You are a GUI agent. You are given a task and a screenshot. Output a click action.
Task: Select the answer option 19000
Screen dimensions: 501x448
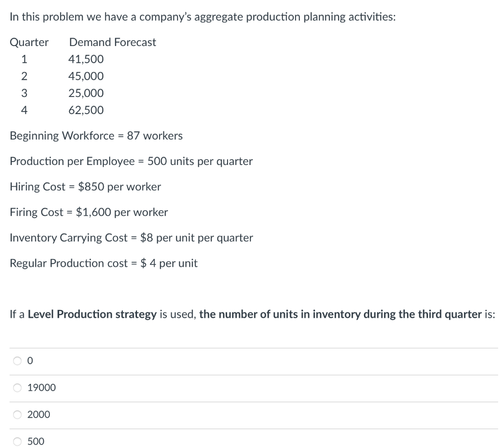click(18, 387)
